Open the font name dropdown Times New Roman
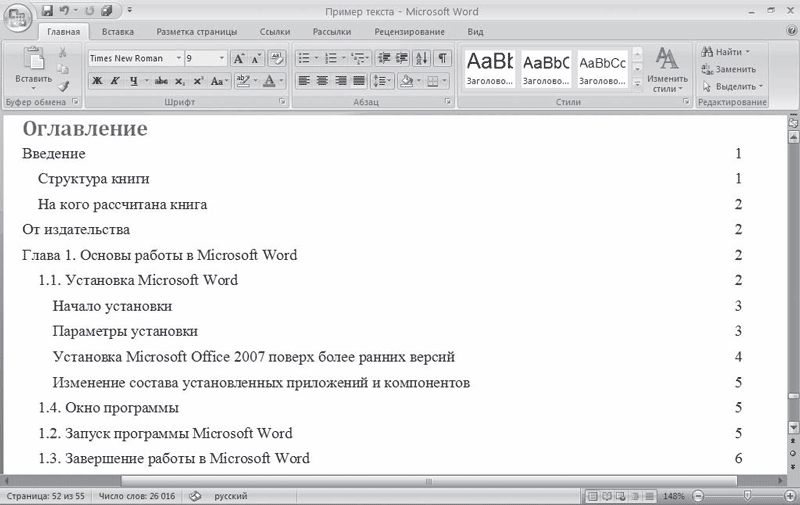The width and height of the screenshot is (800, 505). [179, 58]
